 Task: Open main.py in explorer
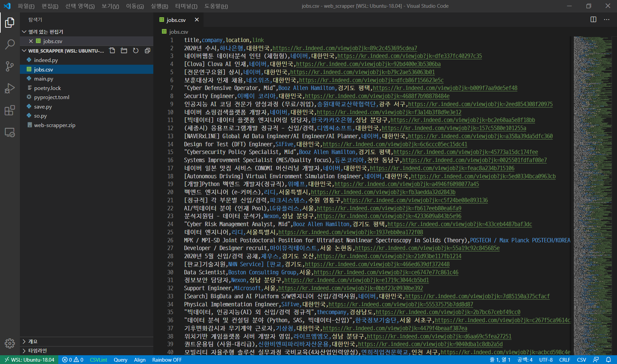(x=87, y=79)
